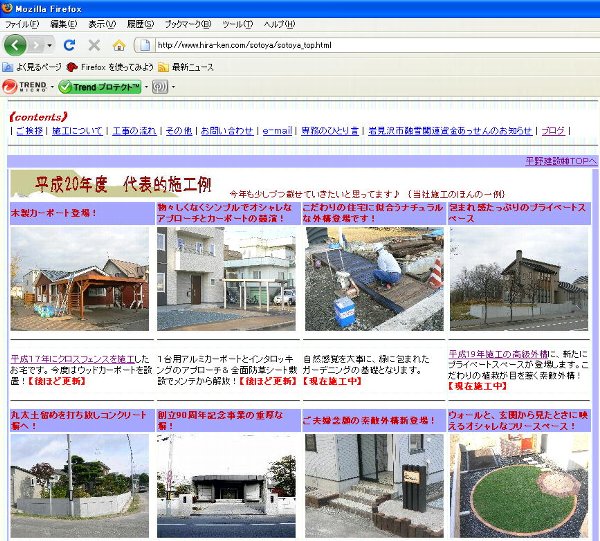The image size is (600, 541).
Task: Click the 平成17年にクロスフェンスを施工 link
Action: click(x=72, y=359)
